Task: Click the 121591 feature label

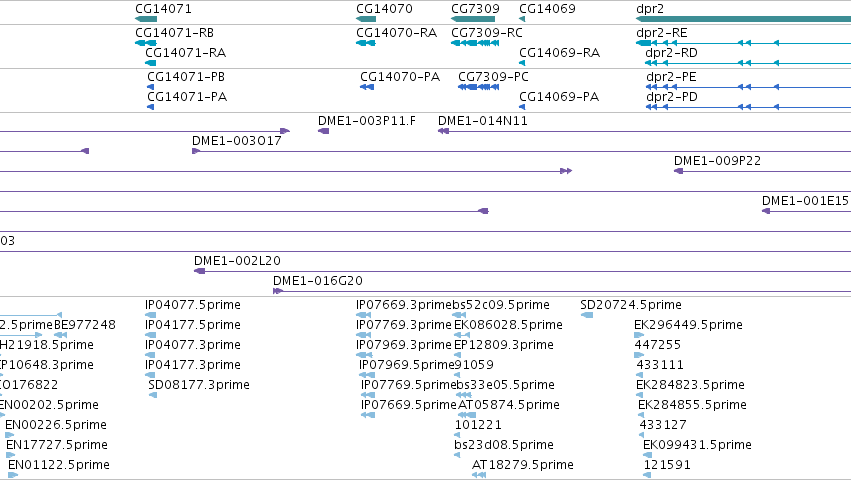Action: [x=667, y=465]
